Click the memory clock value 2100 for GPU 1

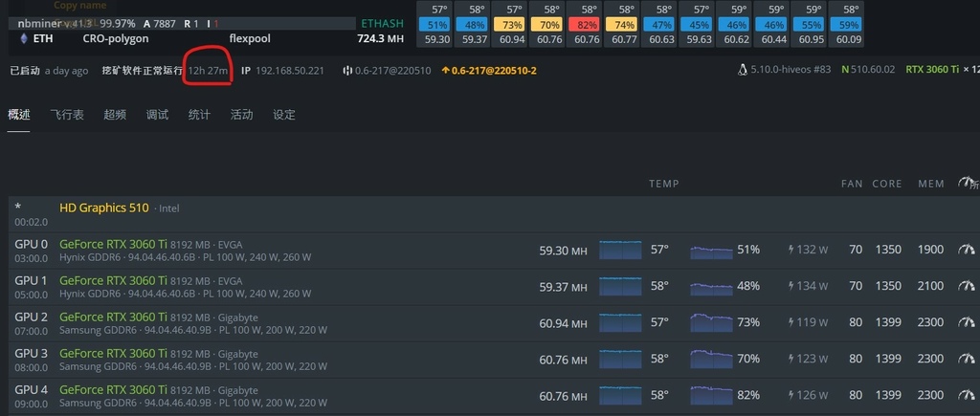pyautogui.click(x=930, y=286)
